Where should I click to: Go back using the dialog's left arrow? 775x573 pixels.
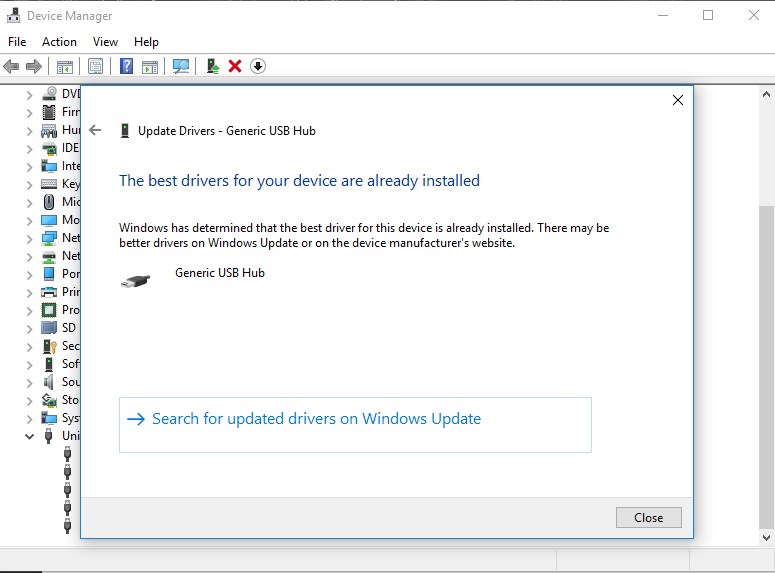95,131
